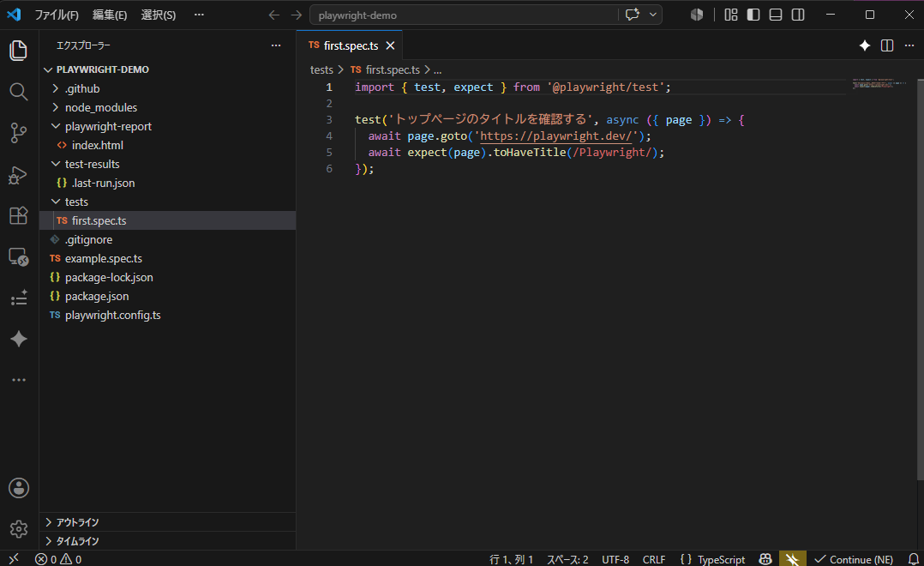Screen dimensions: 924x566
Task: Click the TypeScript language mode in status bar
Action: [x=722, y=559]
